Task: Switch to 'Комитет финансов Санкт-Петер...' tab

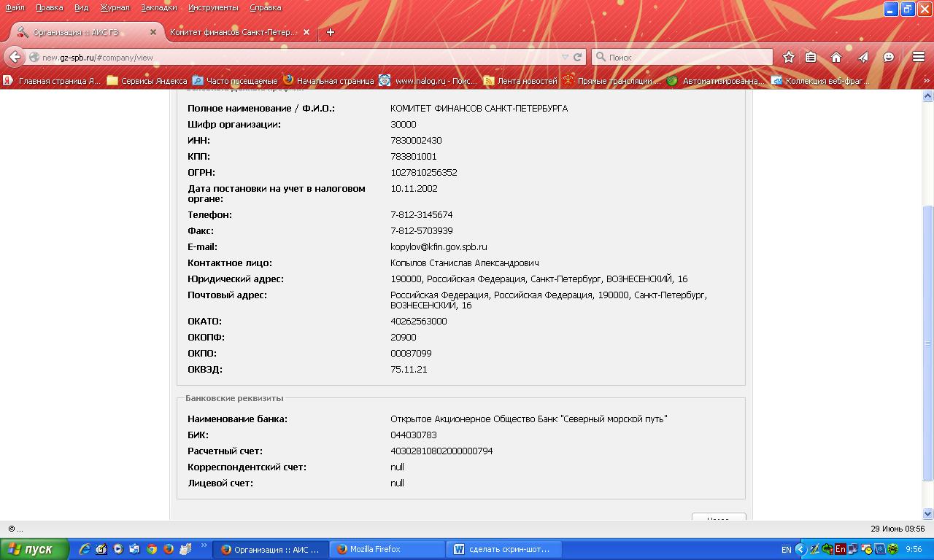Action: coord(239,32)
